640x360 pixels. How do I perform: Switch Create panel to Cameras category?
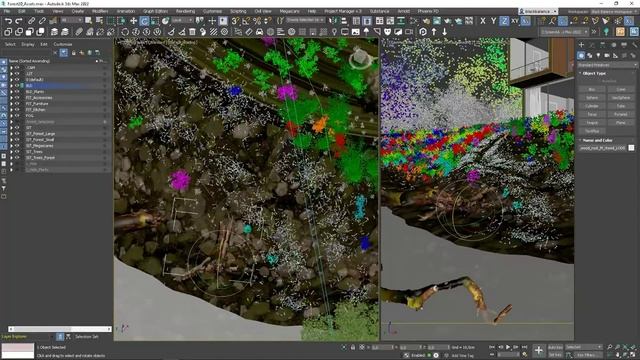click(x=607, y=55)
